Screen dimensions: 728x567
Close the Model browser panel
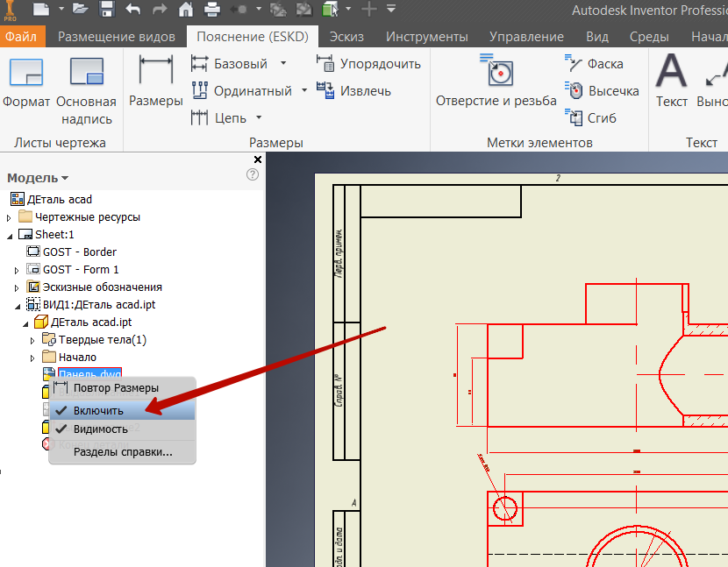tap(258, 159)
